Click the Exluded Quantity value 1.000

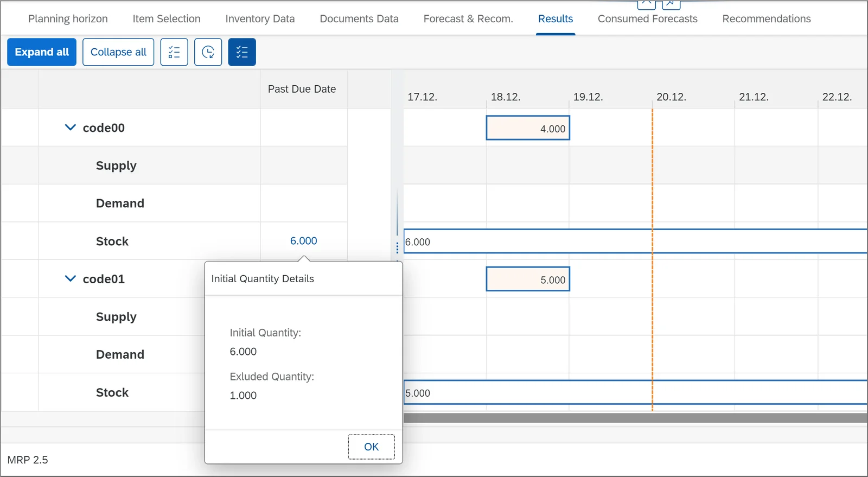pos(243,395)
